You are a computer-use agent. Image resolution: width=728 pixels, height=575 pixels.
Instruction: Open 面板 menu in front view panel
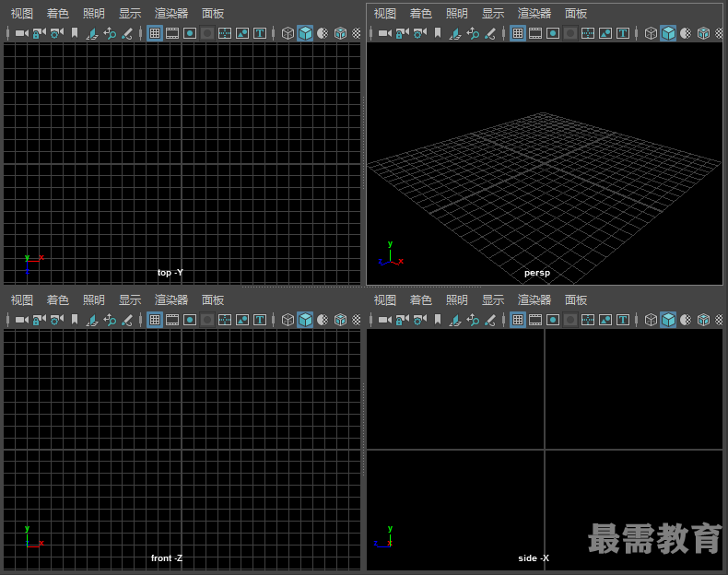coord(213,299)
